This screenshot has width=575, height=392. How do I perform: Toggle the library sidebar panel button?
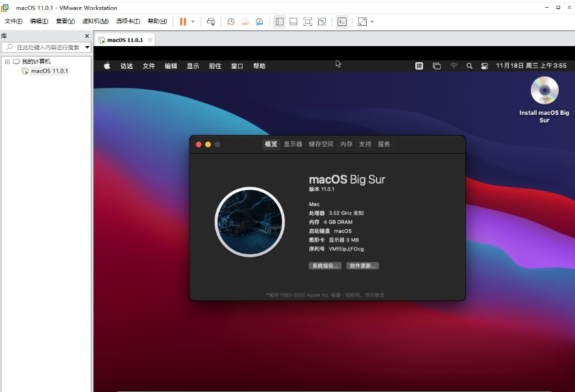279,21
